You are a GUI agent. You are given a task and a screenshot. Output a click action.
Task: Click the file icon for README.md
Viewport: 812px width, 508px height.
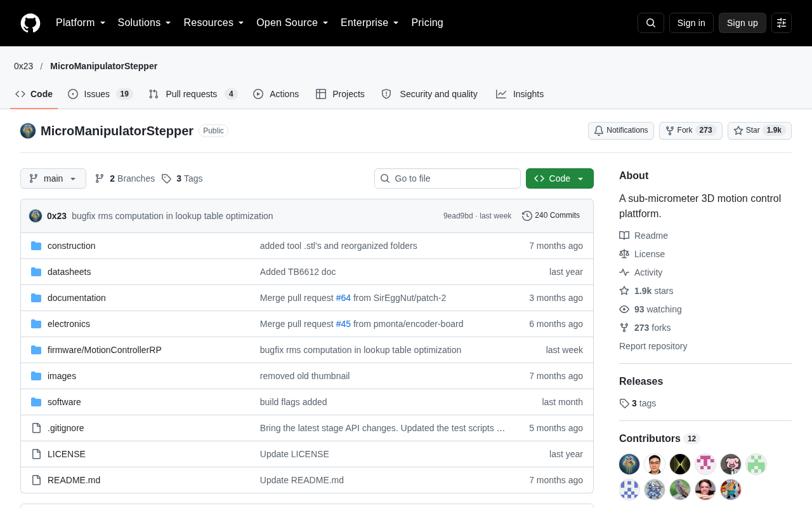click(x=36, y=480)
